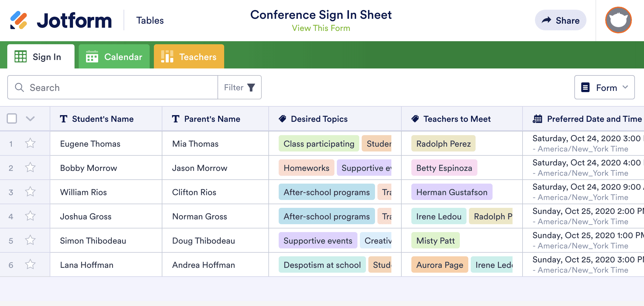Viewport: 644px width, 306px height.
Task: Click the search magnifier icon
Action: tap(19, 88)
